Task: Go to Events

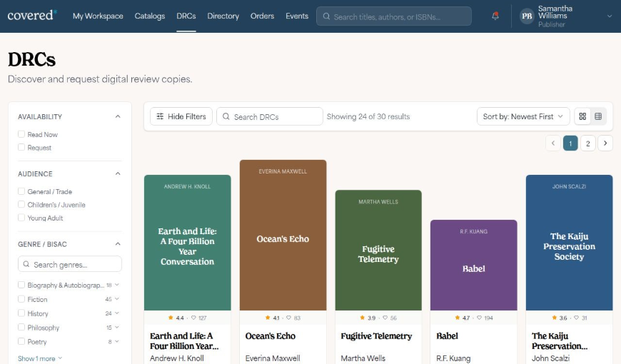Action: click(297, 16)
